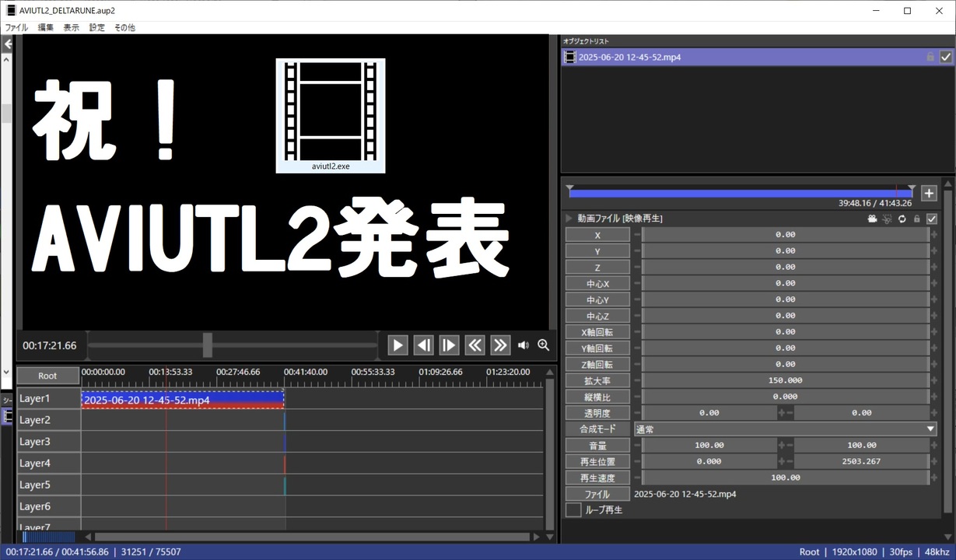Open the 編集 menu

(46, 27)
